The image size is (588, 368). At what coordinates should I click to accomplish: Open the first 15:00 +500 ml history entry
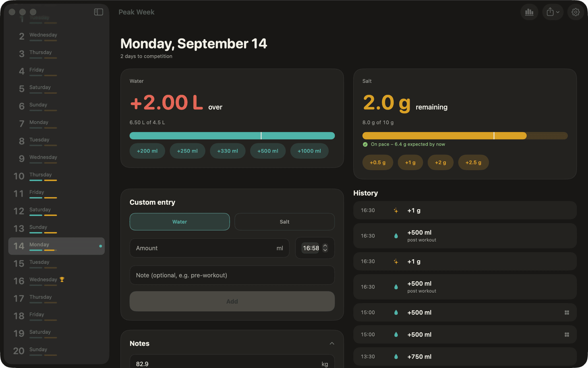(465, 313)
